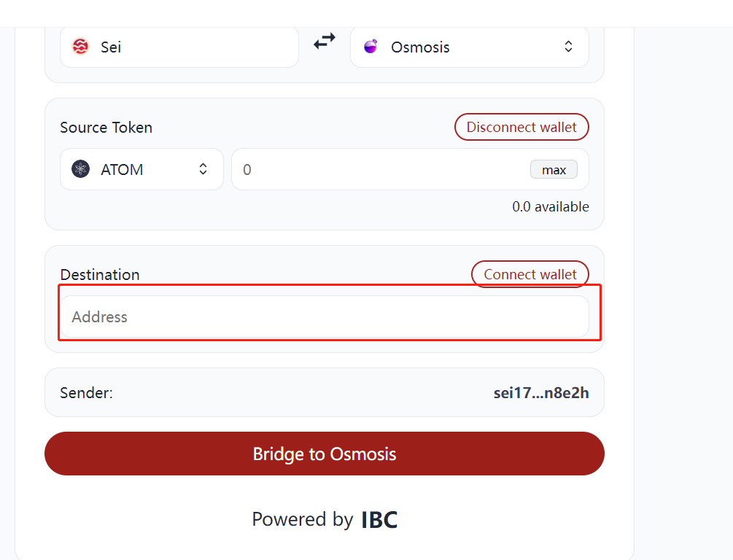Image resolution: width=733 pixels, height=560 pixels.
Task: Click Bridge to Osmosis button
Action: click(325, 454)
